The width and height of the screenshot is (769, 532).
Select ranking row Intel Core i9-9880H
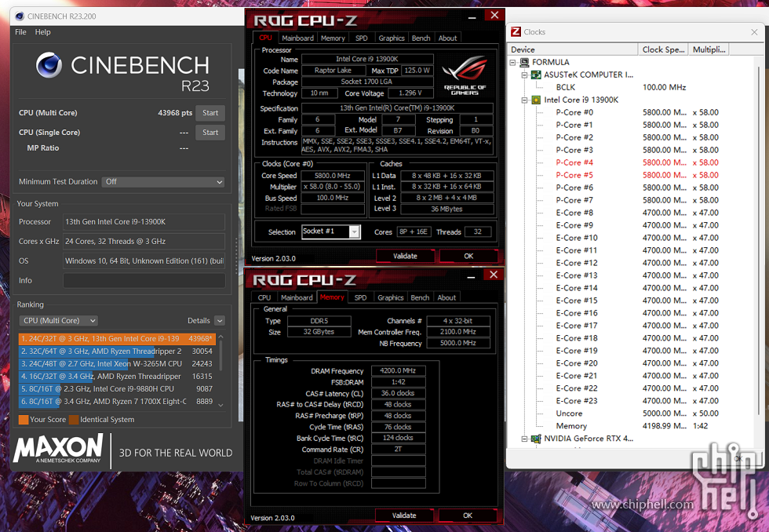pyautogui.click(x=117, y=389)
